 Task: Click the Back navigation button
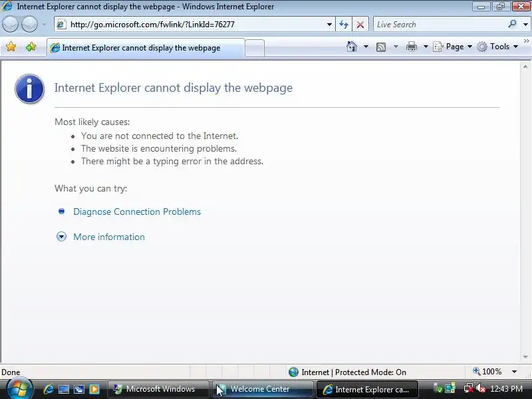[x=10, y=25]
